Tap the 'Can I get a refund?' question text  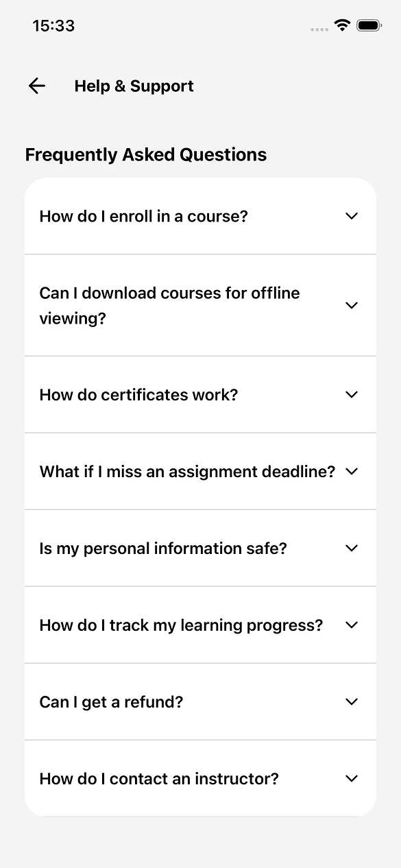click(111, 701)
